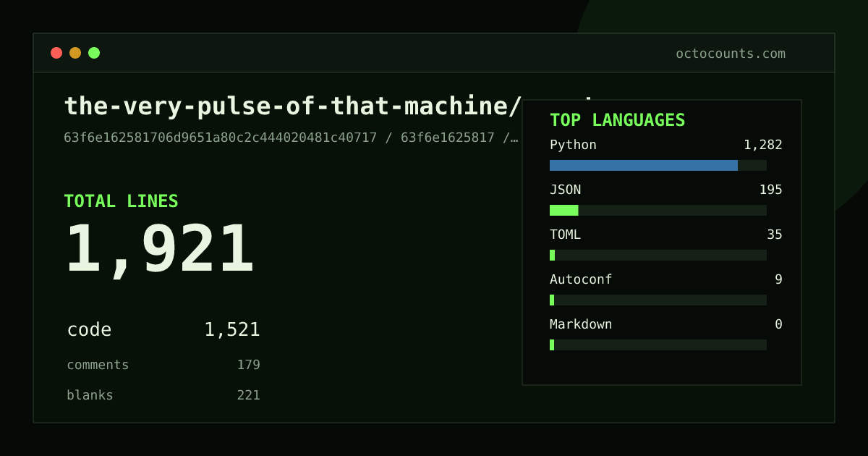This screenshot has height=456, width=868.
Task: Click the commit hash 63f6e162581706d9651a80c2c444020481c40717
Action: pyautogui.click(x=221, y=138)
